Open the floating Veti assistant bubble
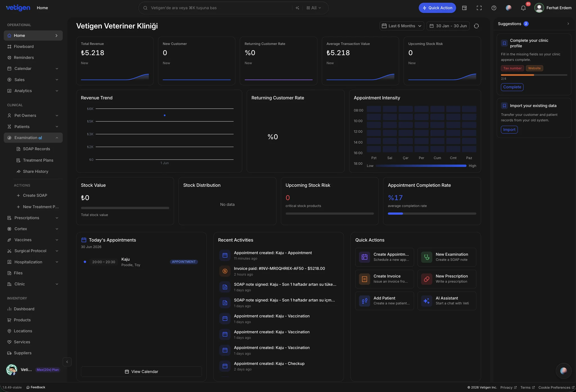 click(564, 371)
